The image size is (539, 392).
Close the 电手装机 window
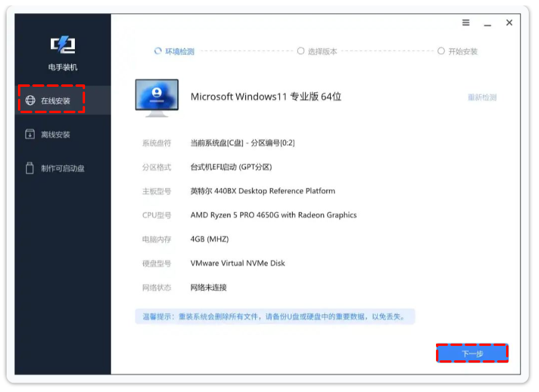(509, 23)
